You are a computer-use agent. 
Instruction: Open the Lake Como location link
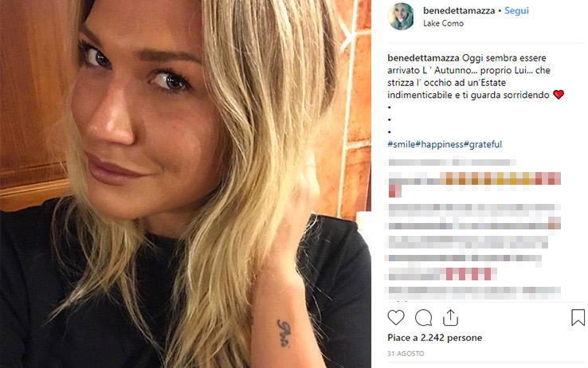click(x=443, y=23)
